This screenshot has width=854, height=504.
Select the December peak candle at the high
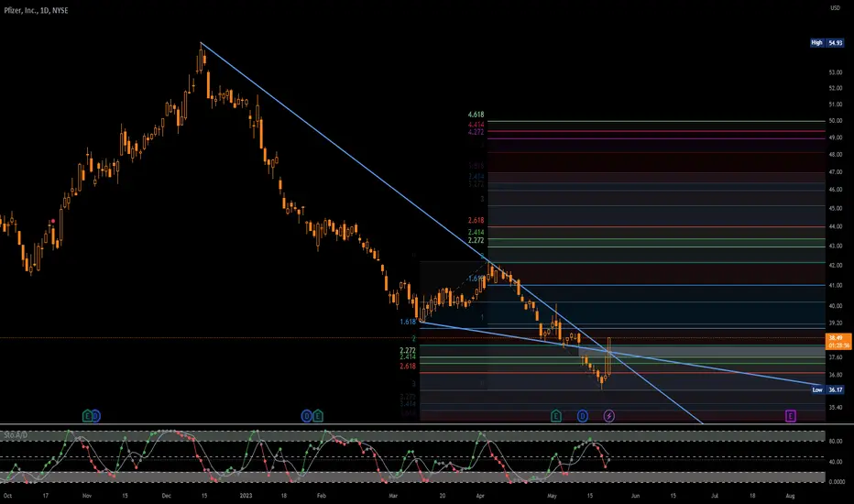201,59
